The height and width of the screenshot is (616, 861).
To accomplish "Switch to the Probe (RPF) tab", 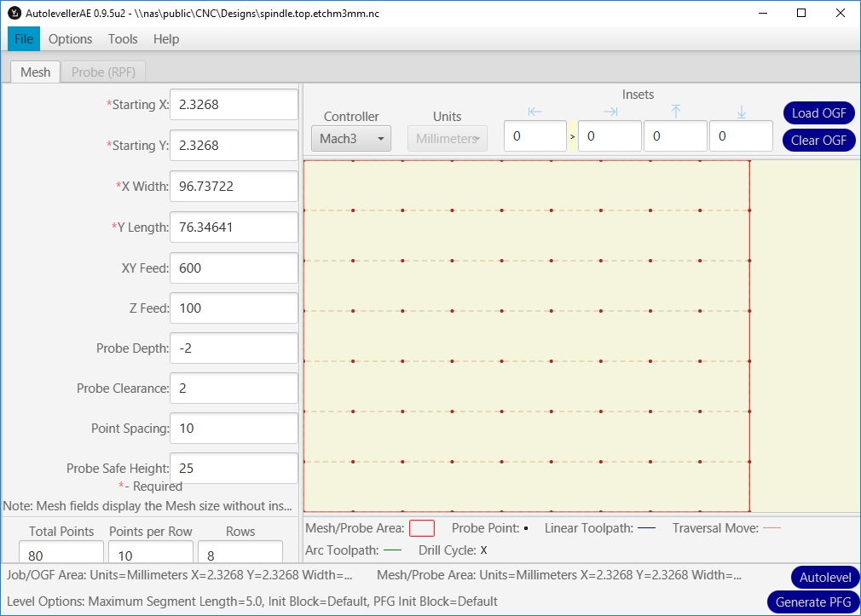I will 108,72.
